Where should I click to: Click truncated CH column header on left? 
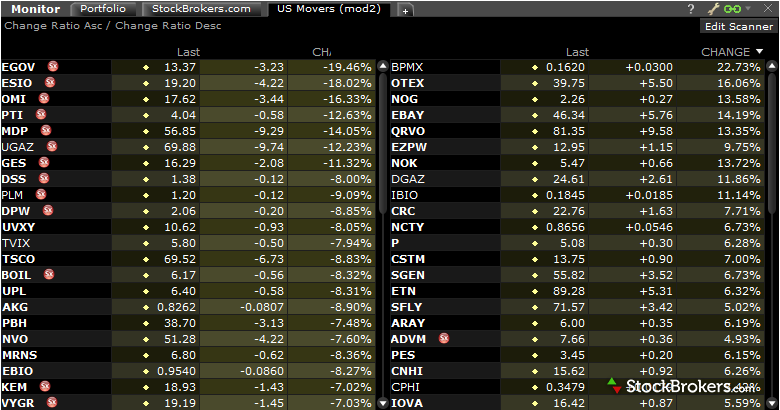pyautogui.click(x=321, y=52)
